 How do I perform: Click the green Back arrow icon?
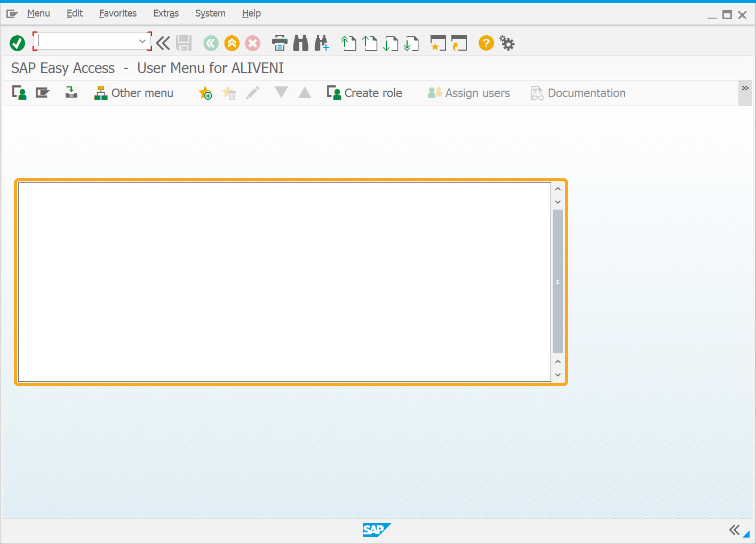coord(211,43)
